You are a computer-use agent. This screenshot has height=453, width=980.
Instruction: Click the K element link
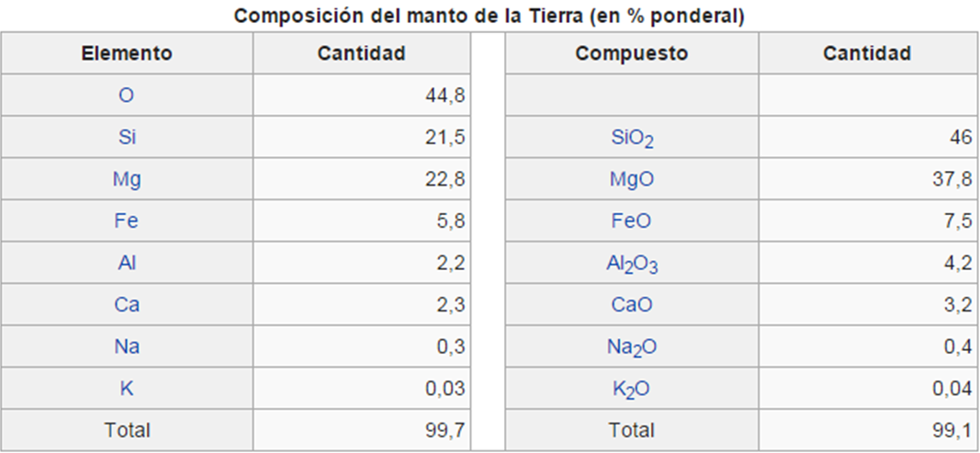127,389
